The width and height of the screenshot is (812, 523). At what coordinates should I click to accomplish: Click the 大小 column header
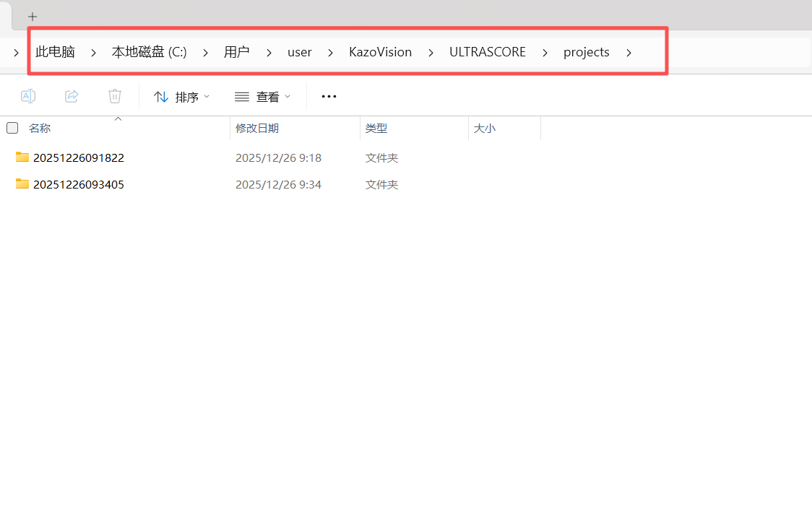coord(484,128)
